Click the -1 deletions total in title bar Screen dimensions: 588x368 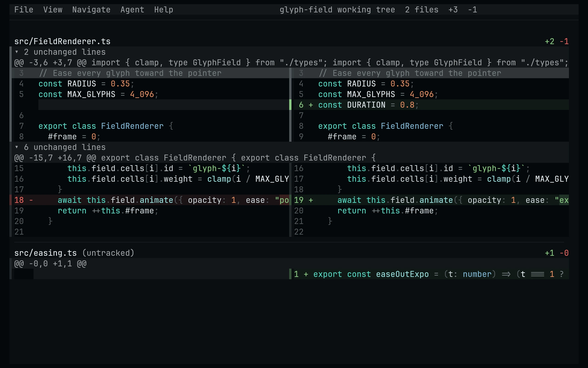[x=472, y=10]
